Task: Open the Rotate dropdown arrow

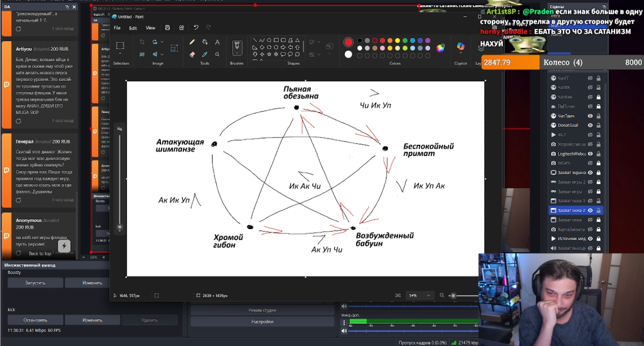Action: [162, 42]
